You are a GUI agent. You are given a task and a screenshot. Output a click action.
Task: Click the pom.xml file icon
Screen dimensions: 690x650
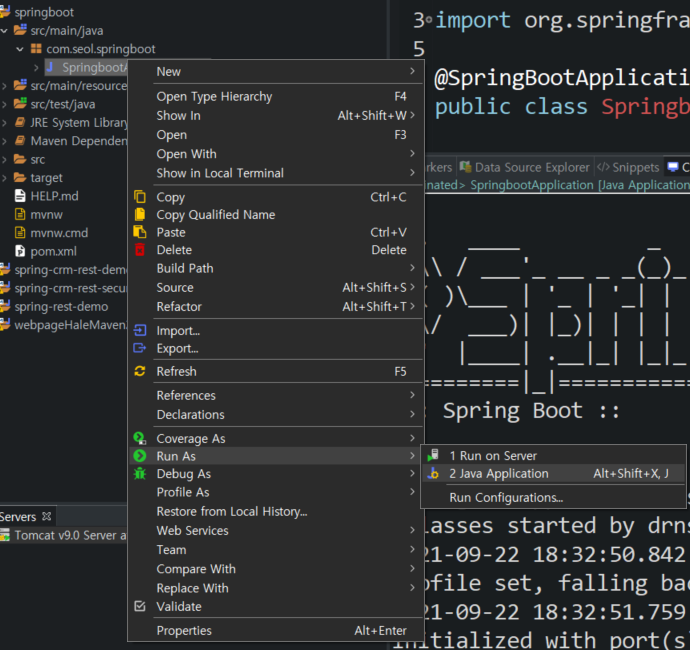tap(20, 251)
